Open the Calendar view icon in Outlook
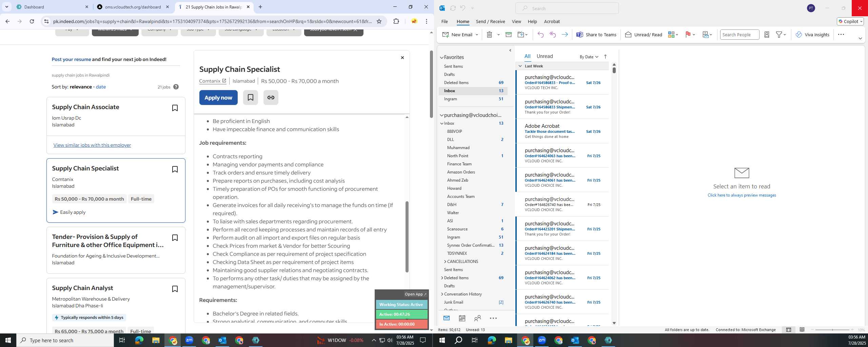Viewport: 868px width, 347px height. click(462, 318)
